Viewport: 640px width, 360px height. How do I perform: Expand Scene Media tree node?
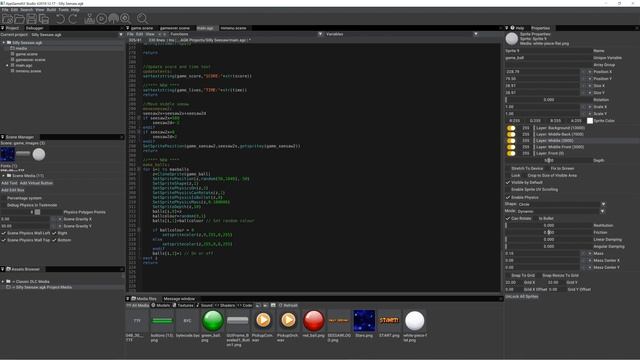[4, 176]
